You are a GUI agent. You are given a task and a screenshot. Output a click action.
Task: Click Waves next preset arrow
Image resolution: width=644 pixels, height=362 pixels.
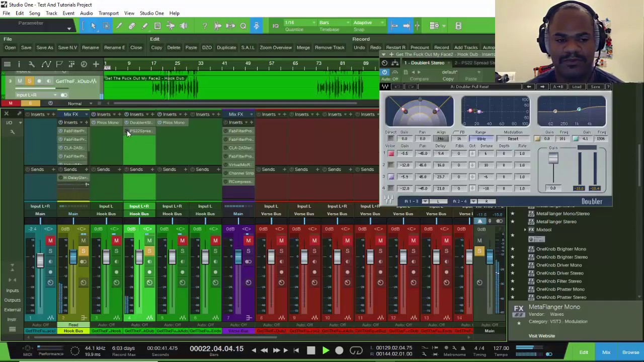tap(542, 87)
